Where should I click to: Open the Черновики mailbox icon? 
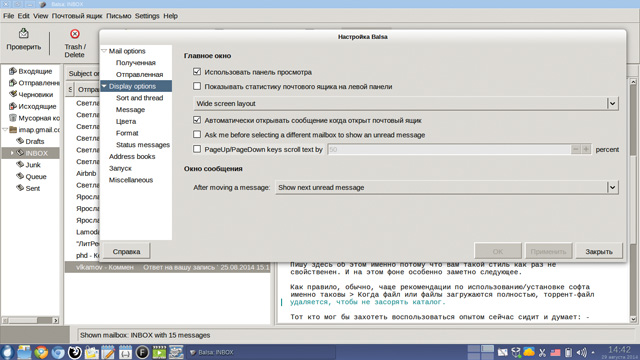click(13, 94)
